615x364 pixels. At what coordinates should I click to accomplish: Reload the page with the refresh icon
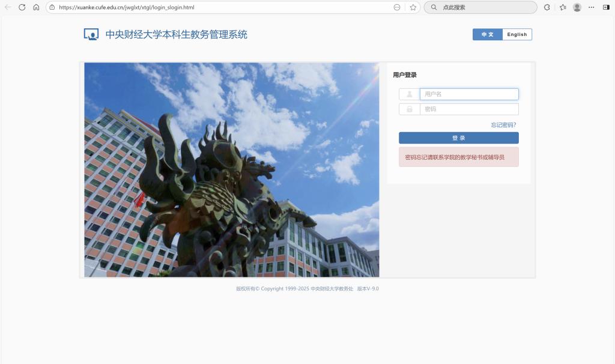pyautogui.click(x=22, y=7)
